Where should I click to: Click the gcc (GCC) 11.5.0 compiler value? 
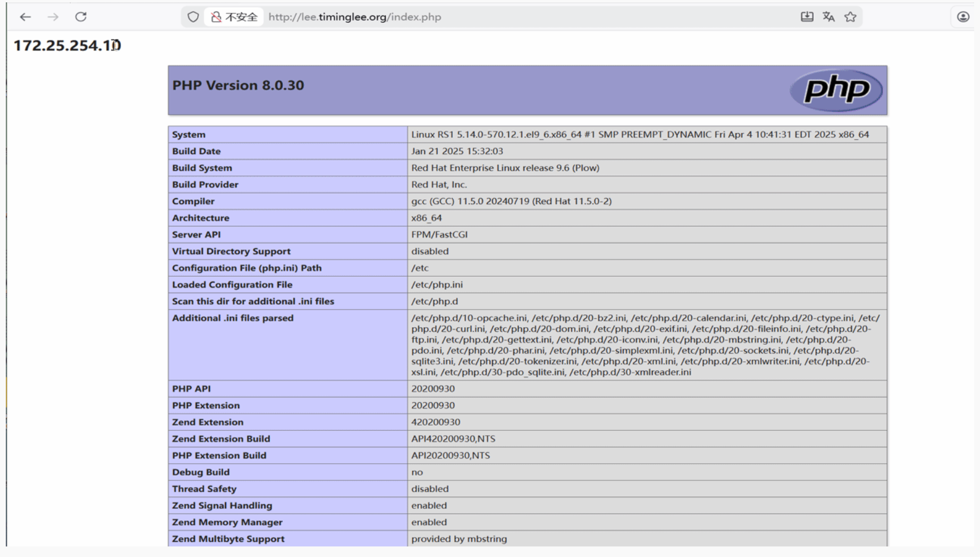pos(512,201)
